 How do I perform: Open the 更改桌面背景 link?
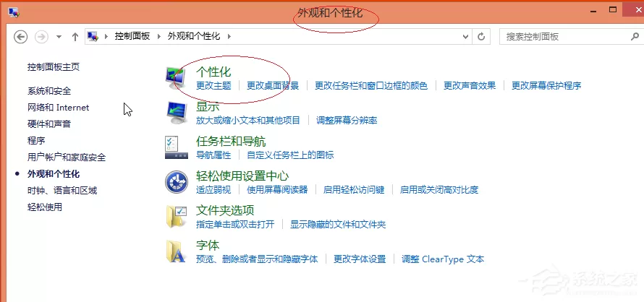pos(273,86)
